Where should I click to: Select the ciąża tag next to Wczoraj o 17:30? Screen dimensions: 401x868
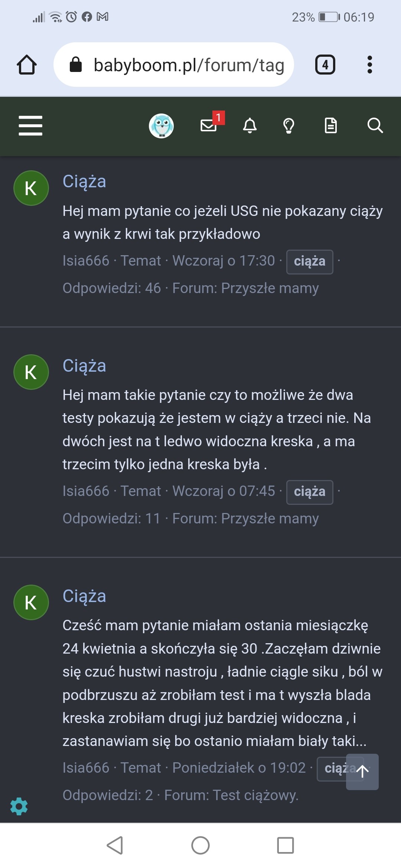pos(310,262)
